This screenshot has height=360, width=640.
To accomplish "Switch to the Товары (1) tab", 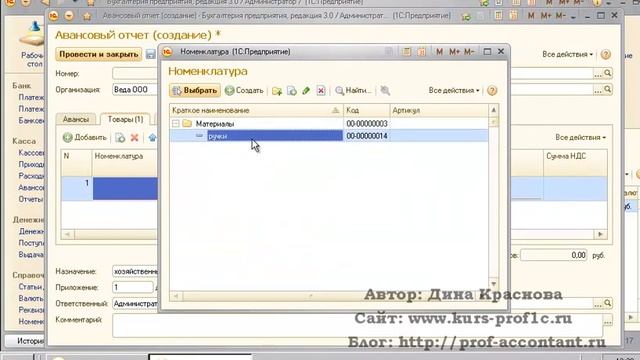I will point(125,119).
